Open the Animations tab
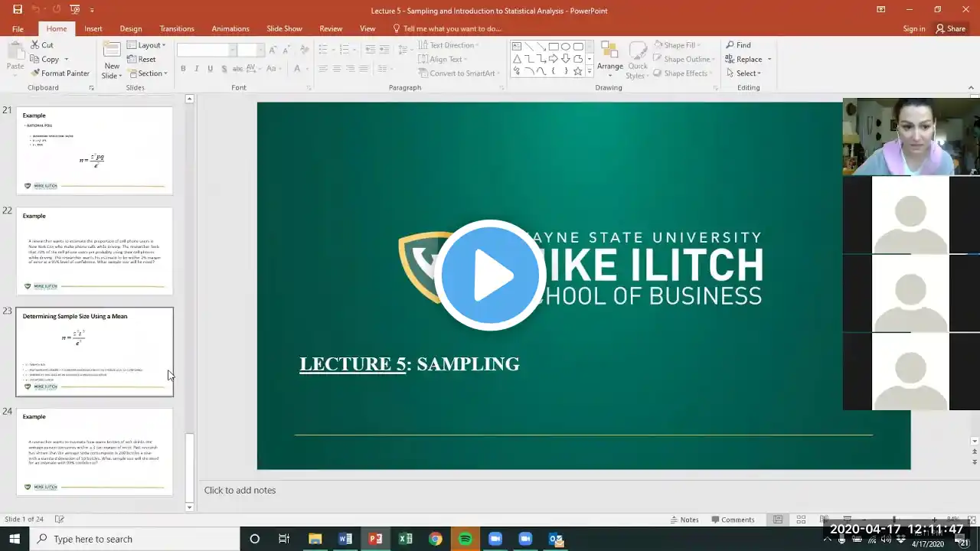 coord(230,28)
